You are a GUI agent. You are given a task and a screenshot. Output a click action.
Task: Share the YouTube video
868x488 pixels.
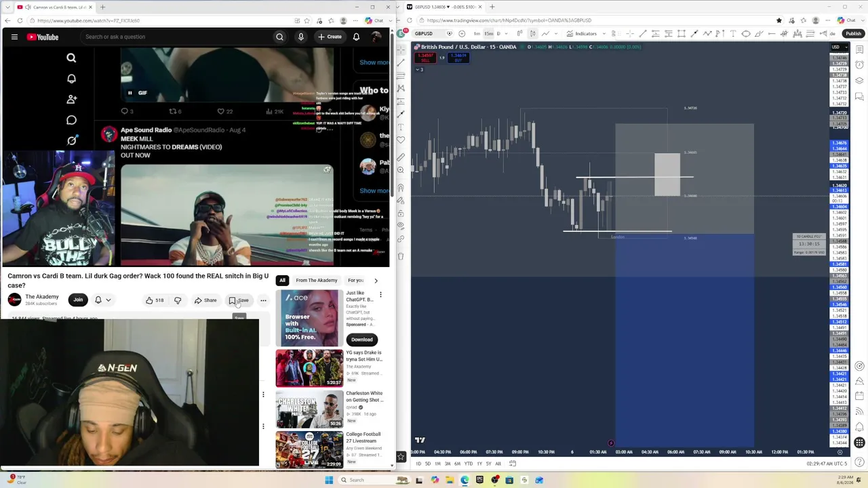205,300
